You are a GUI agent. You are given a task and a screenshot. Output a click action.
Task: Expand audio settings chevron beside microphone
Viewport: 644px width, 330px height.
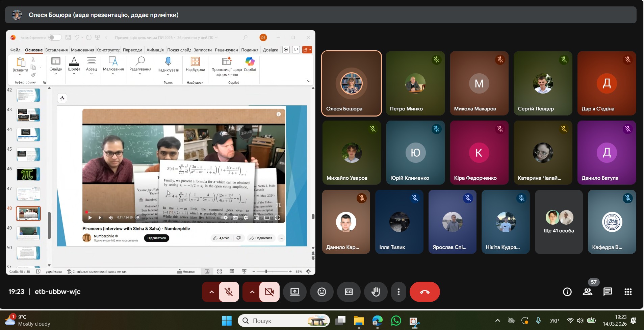click(x=211, y=292)
